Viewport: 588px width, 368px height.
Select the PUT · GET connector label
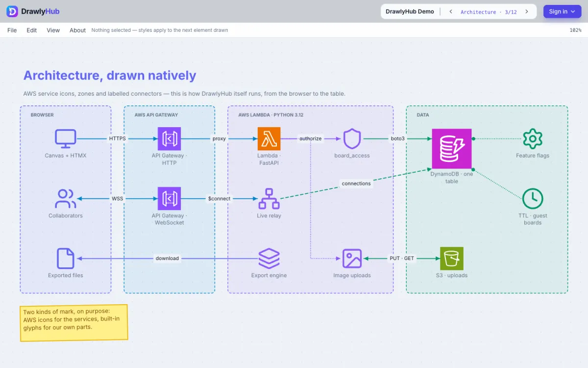pyautogui.click(x=402, y=259)
